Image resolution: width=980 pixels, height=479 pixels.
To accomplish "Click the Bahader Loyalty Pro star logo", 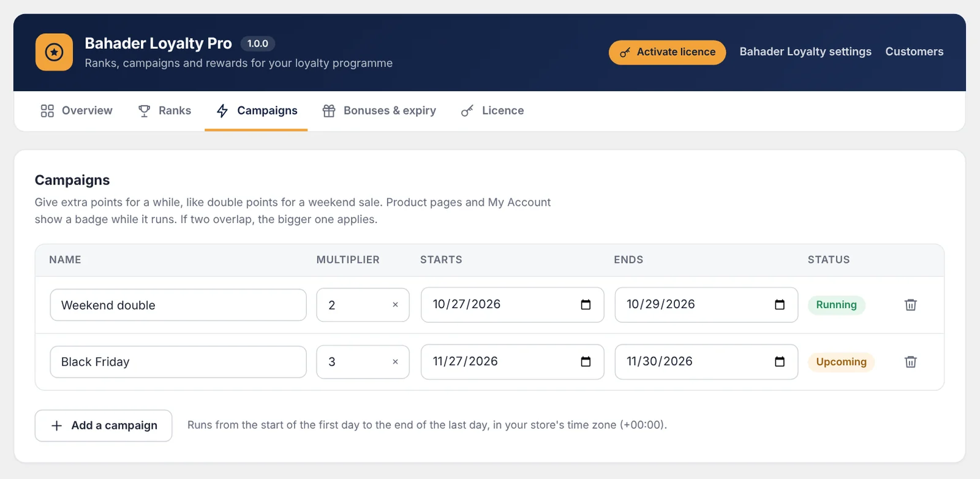I will 54,52.
